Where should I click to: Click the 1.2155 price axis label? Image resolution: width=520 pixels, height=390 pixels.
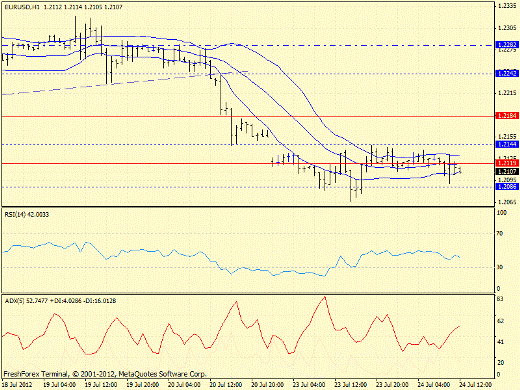(507, 136)
